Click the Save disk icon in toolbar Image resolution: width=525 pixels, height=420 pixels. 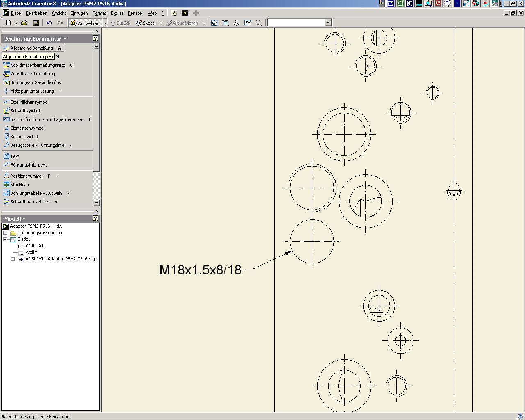pos(36,23)
